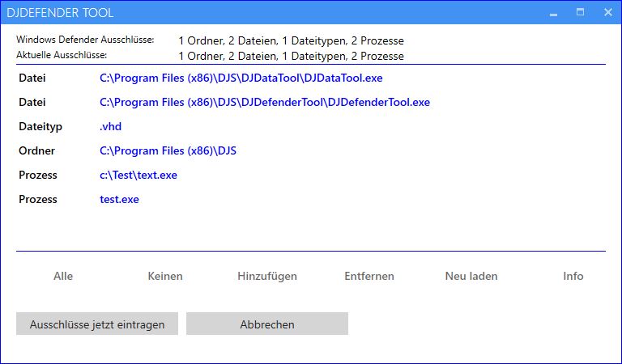
Task: Click the Datei label beside DJDataTool.exe
Action: pos(32,78)
